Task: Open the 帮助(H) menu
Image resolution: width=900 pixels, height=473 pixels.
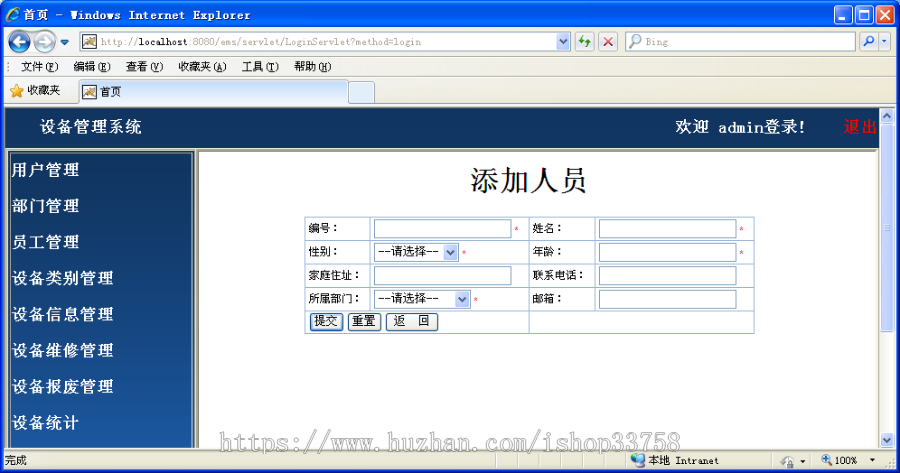Action: click(x=312, y=67)
